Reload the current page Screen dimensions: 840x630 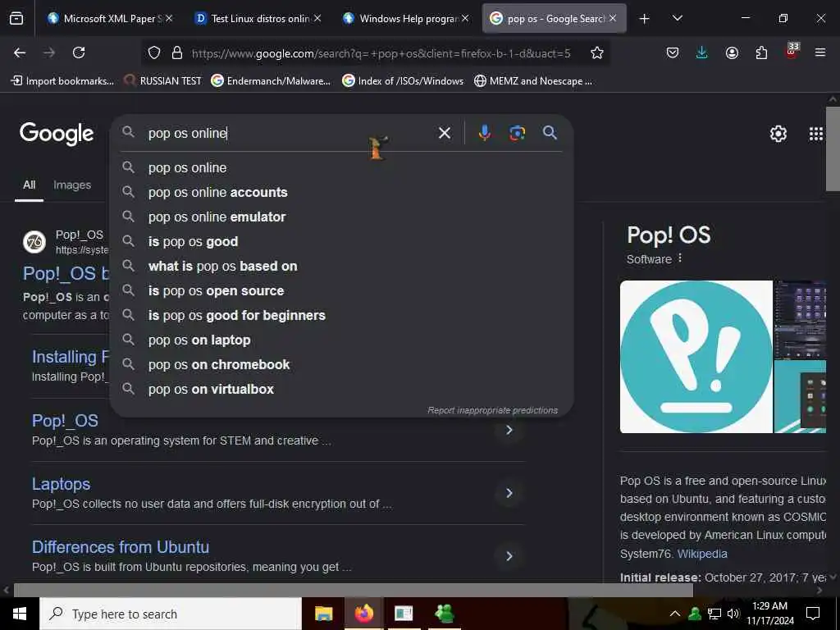click(x=79, y=52)
